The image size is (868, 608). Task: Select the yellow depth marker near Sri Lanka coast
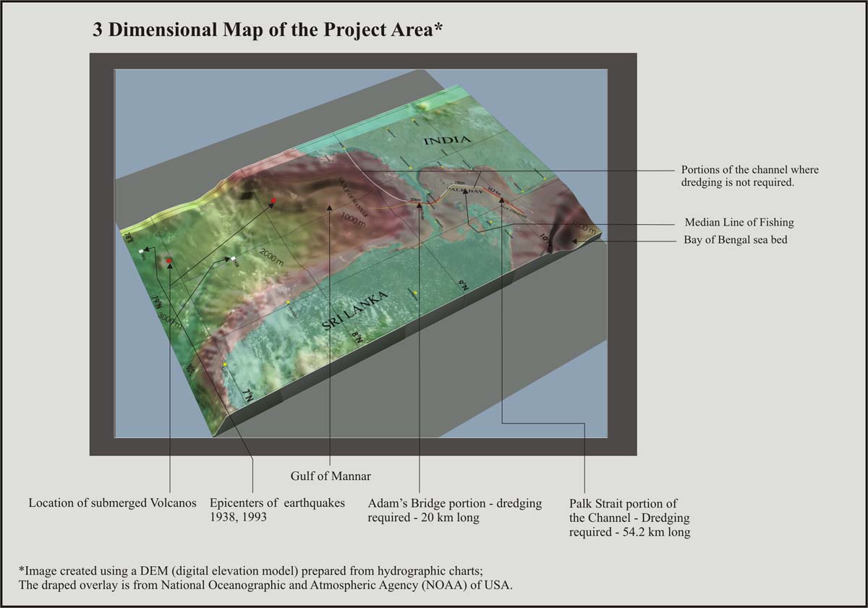pos(288,301)
